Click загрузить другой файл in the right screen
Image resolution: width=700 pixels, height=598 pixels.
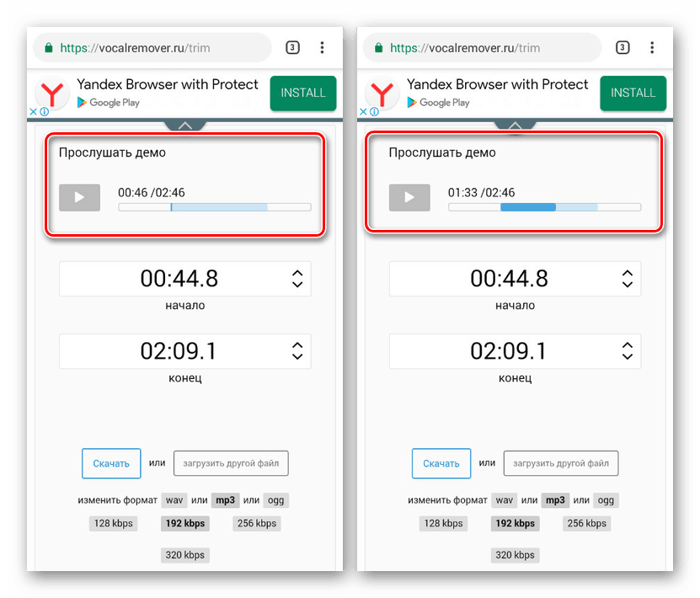pyautogui.click(x=561, y=464)
